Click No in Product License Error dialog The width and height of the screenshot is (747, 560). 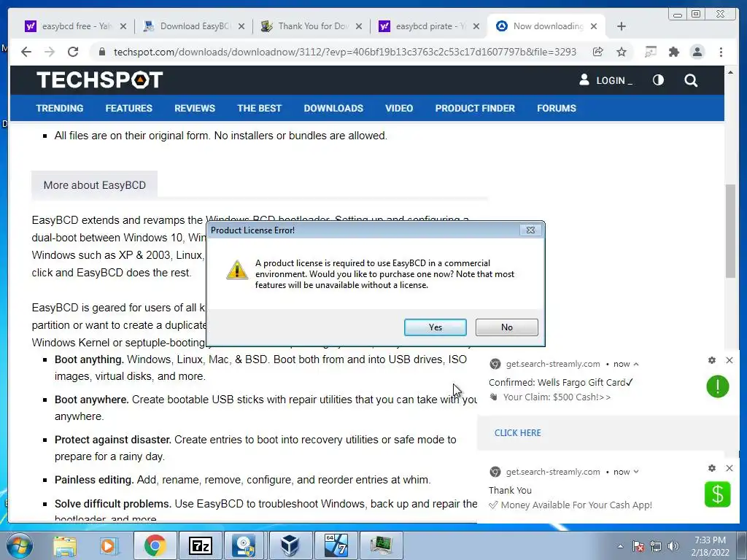pyautogui.click(x=506, y=327)
